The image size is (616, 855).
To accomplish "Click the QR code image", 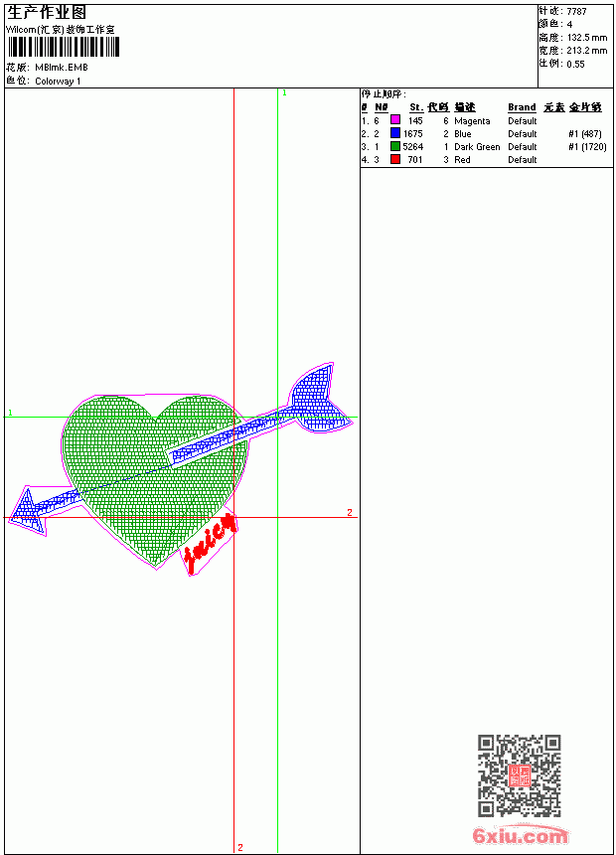I will (520, 775).
